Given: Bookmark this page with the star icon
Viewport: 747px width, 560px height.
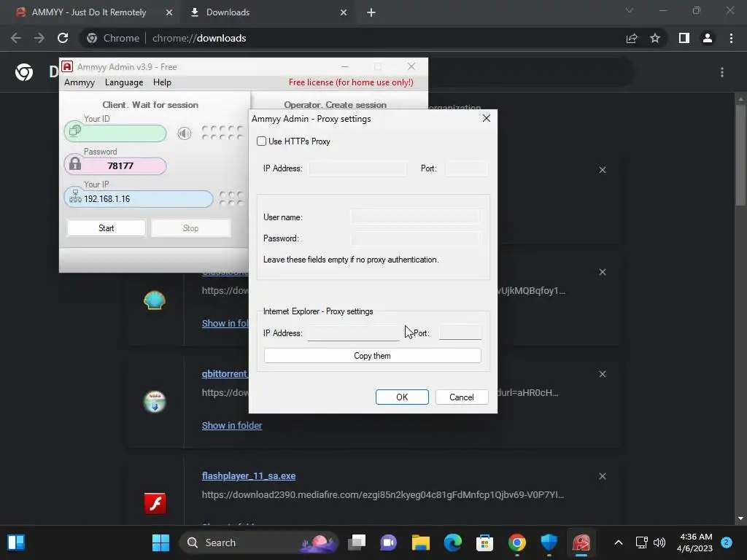Looking at the screenshot, I should pos(655,38).
